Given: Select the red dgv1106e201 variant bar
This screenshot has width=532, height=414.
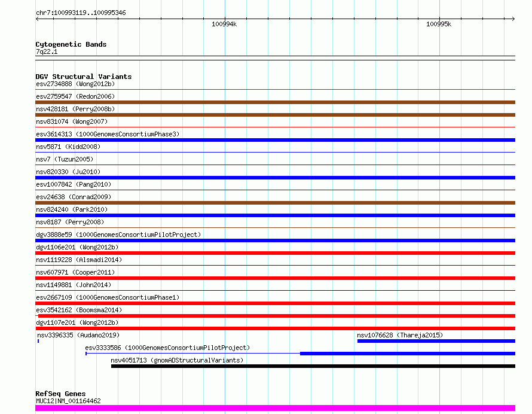Looking at the screenshot, I should pyautogui.click(x=275, y=253).
